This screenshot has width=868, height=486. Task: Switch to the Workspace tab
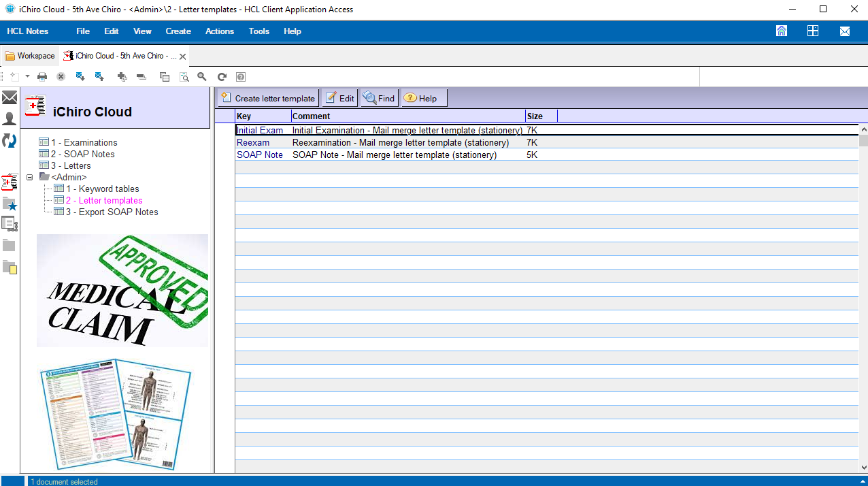[30, 56]
